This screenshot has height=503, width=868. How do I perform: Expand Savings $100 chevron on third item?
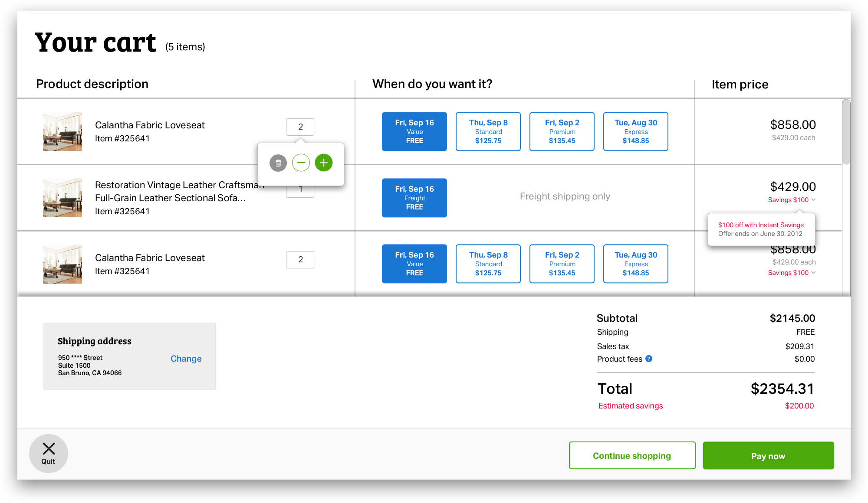click(813, 273)
